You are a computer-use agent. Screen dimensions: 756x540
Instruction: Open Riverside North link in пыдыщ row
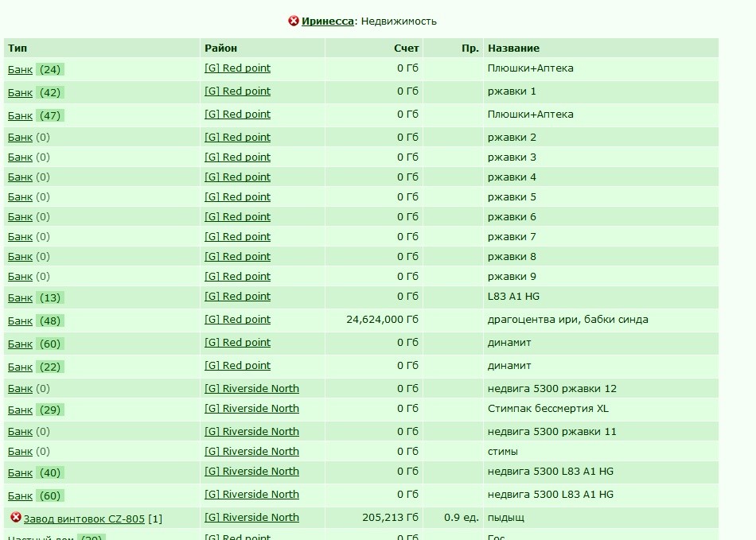click(x=251, y=517)
